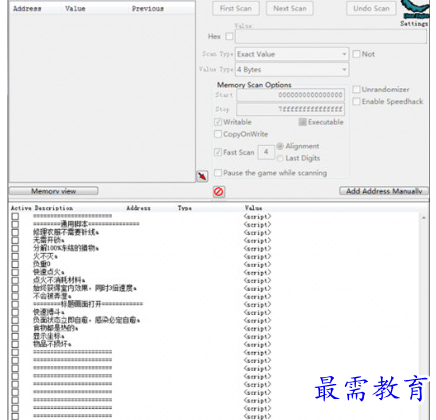
Task: Toggle the Hex checkbox
Action: click(x=229, y=36)
